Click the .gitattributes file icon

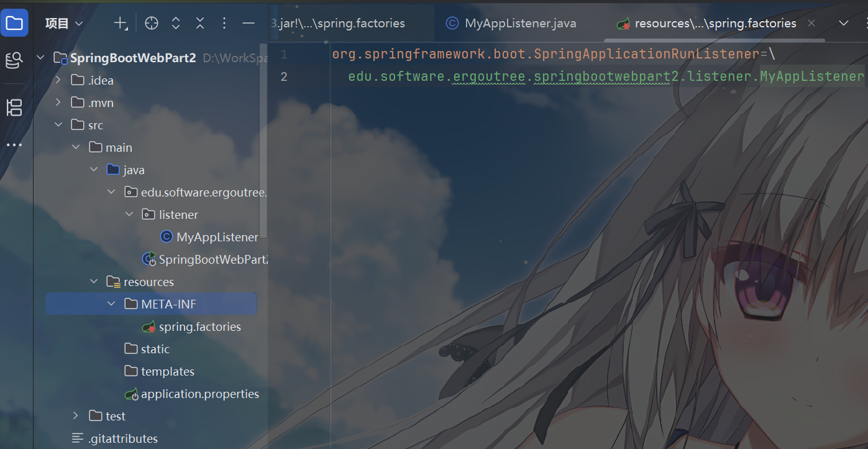click(78, 438)
